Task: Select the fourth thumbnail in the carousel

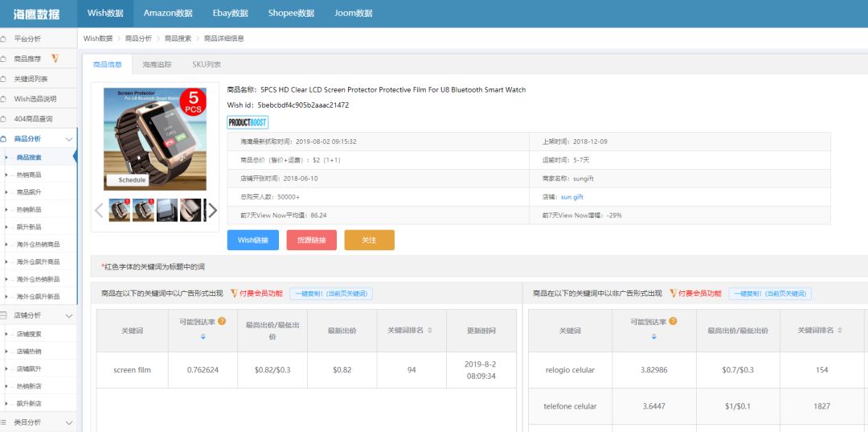Action: pyautogui.click(x=190, y=210)
